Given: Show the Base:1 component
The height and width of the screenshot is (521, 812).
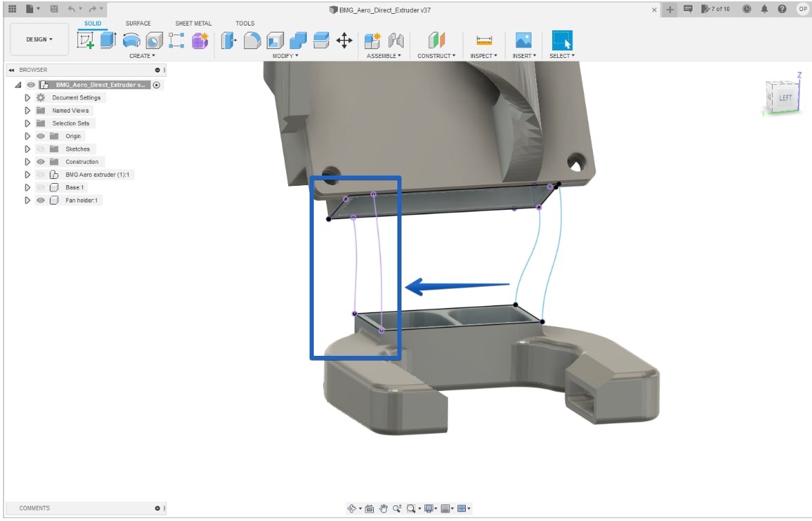Looking at the screenshot, I should coord(40,187).
